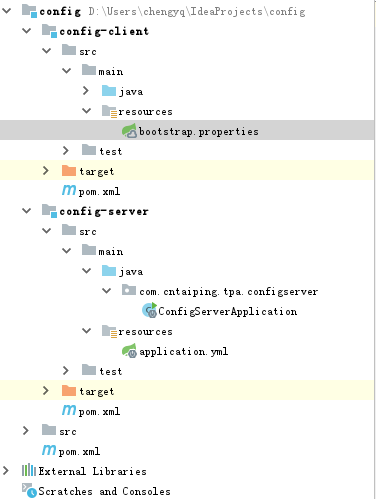This screenshot has height=499, width=376.
Task: Click the External Libraries bar-chart icon
Action: 29,470
